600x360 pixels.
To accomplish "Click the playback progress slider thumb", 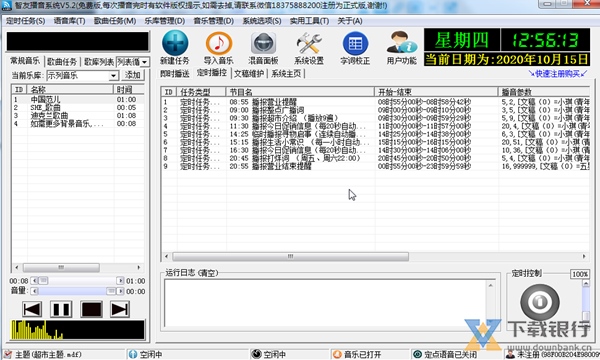I will coord(43,280).
